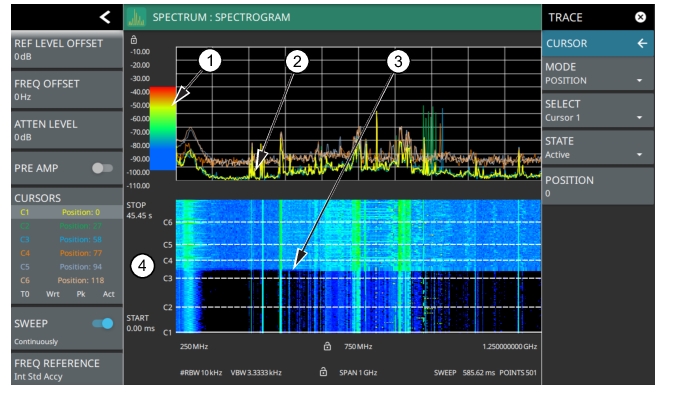
Task: Go back using the CURSOR header arrow
Action: coord(641,44)
